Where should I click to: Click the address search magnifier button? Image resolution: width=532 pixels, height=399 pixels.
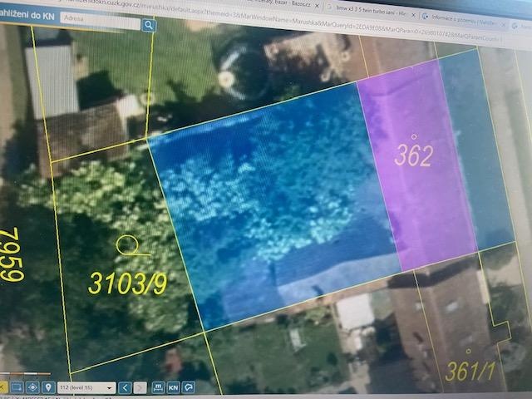(149, 25)
